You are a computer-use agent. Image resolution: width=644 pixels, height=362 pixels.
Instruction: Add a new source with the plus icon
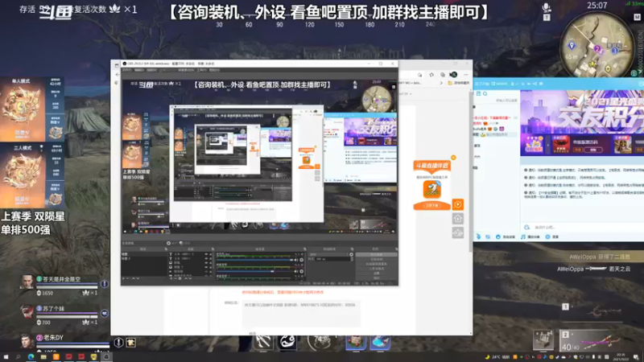pos(171,278)
